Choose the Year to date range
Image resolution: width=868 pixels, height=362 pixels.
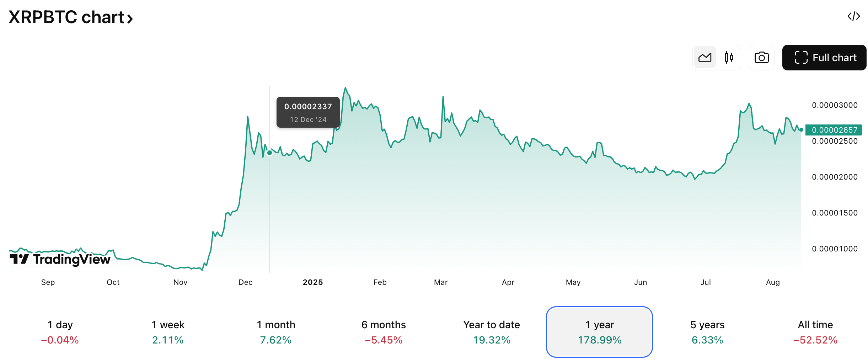click(492, 332)
